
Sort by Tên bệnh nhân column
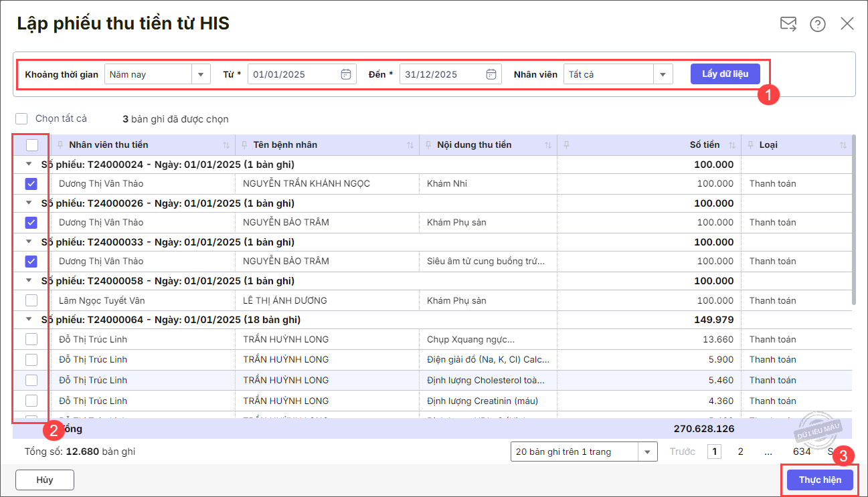410,145
